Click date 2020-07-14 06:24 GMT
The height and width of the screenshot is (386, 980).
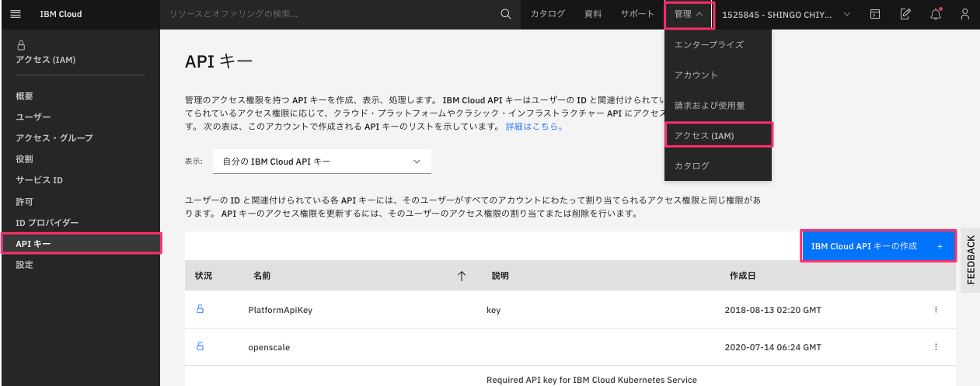pos(772,347)
